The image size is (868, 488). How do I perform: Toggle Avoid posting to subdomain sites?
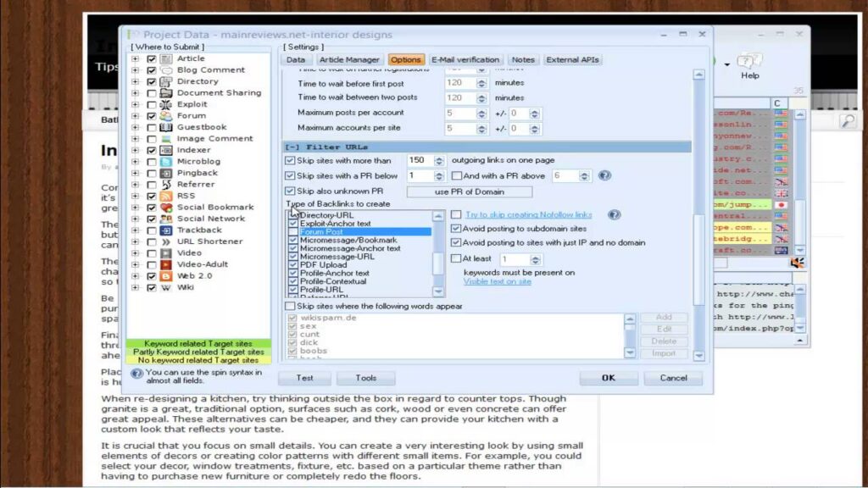pos(456,229)
